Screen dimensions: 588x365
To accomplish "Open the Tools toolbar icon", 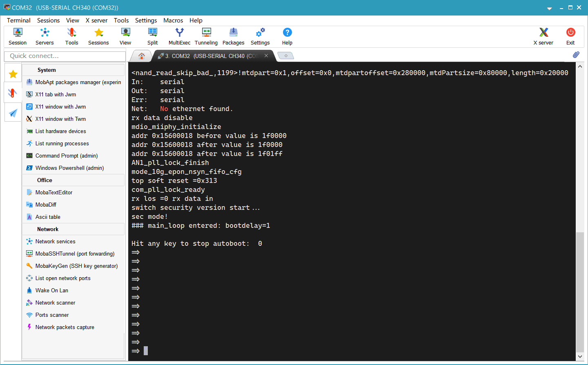I will point(71,36).
